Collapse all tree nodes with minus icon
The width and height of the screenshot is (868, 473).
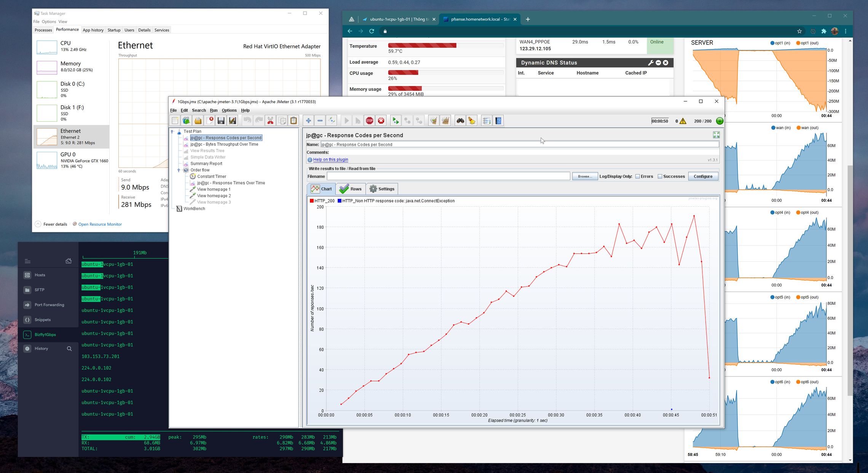pyautogui.click(x=320, y=121)
